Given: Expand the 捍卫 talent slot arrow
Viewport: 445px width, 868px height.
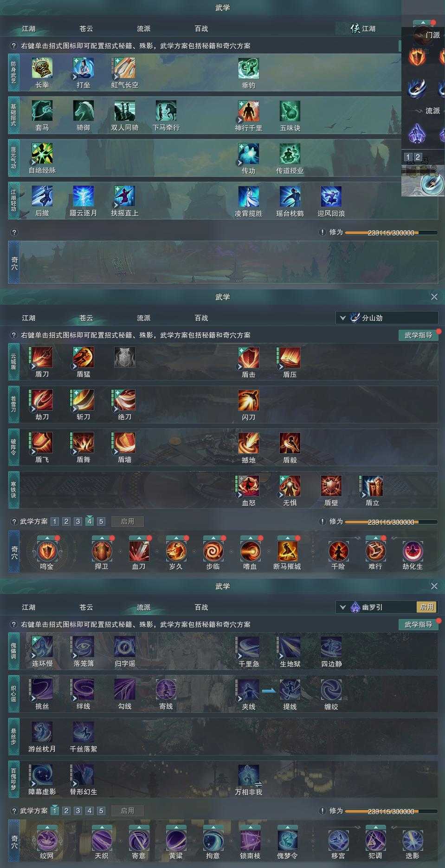Looking at the screenshot, I should point(102,538).
